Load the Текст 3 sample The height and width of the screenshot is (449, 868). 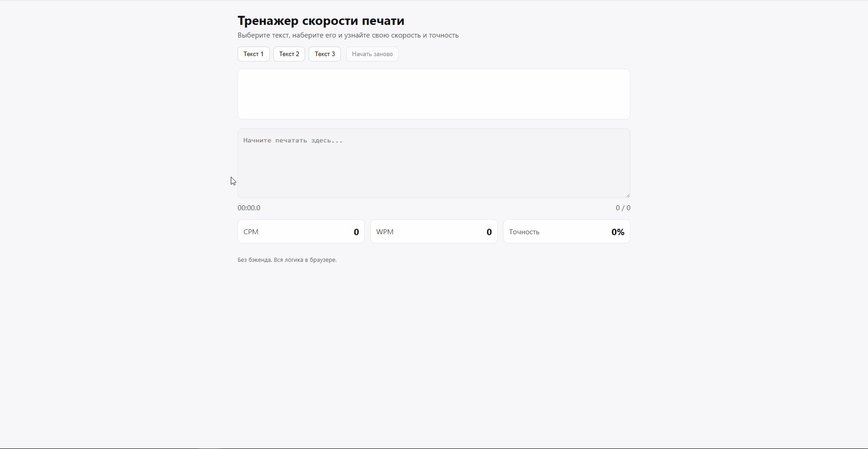(x=324, y=54)
